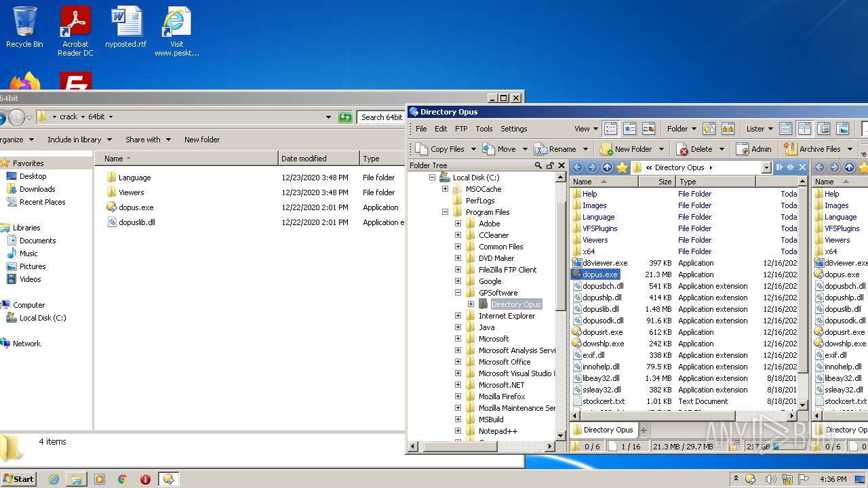Expand the Adobe folder tree node

click(x=458, y=224)
